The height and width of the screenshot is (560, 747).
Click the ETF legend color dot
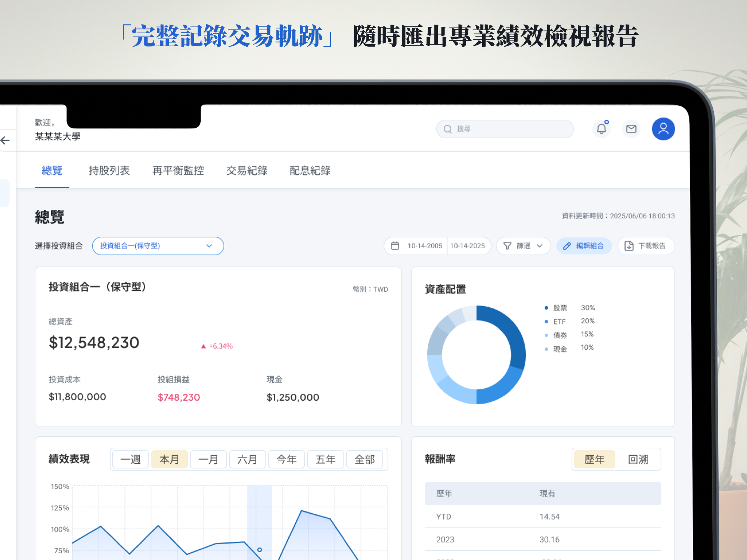(x=546, y=321)
